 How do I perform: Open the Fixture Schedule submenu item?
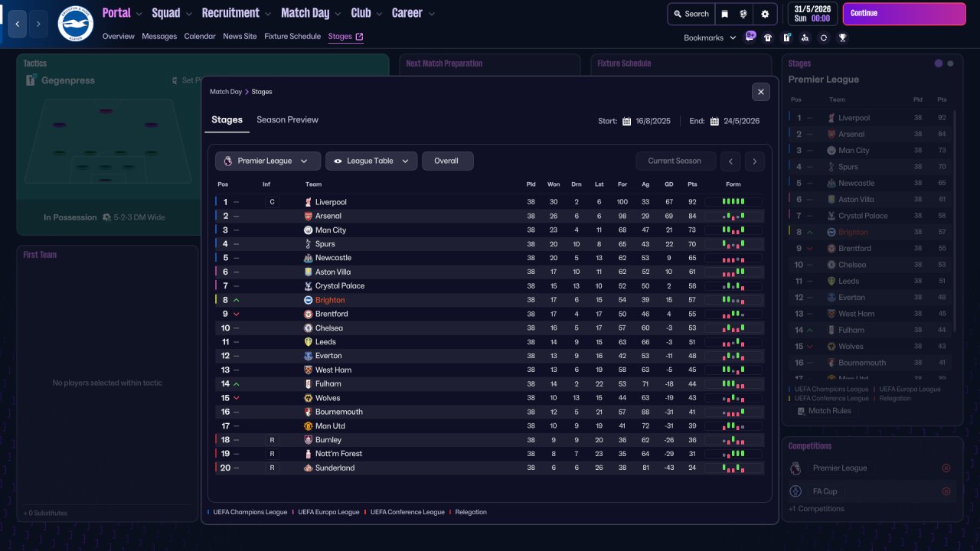[292, 37]
